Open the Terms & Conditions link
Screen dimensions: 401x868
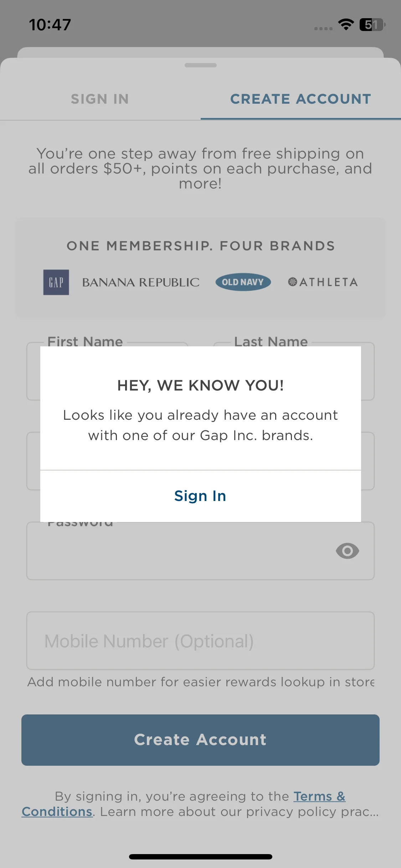tap(184, 804)
